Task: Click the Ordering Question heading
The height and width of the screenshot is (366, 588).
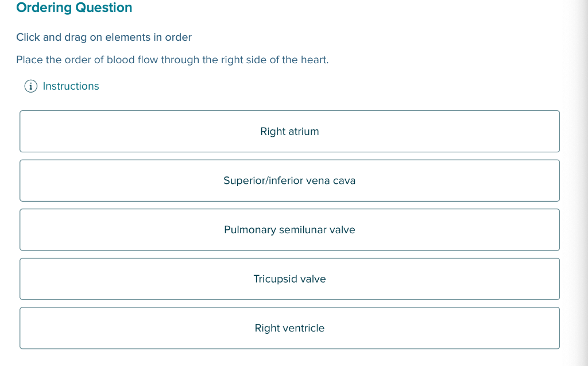Action: point(74,7)
